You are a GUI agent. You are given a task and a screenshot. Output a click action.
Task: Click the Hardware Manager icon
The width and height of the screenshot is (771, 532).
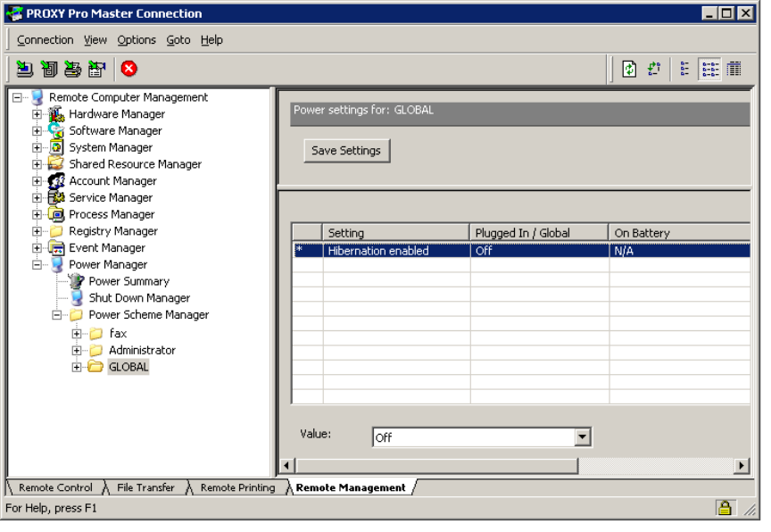coord(56,114)
